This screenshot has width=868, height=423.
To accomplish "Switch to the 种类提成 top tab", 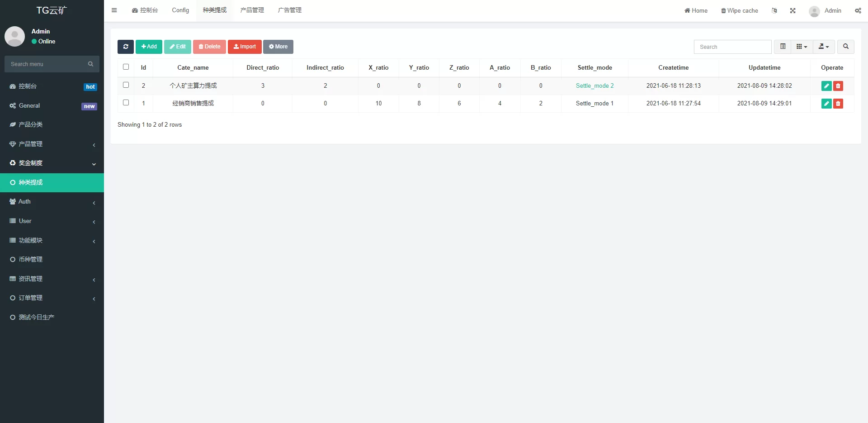I will [x=215, y=10].
